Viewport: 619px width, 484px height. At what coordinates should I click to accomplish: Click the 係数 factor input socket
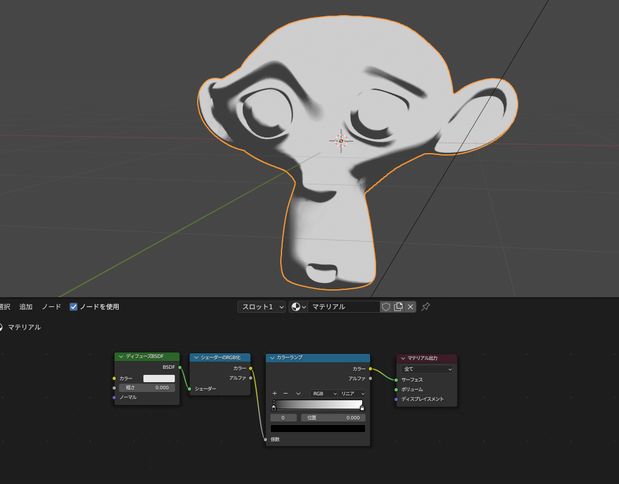click(x=266, y=439)
